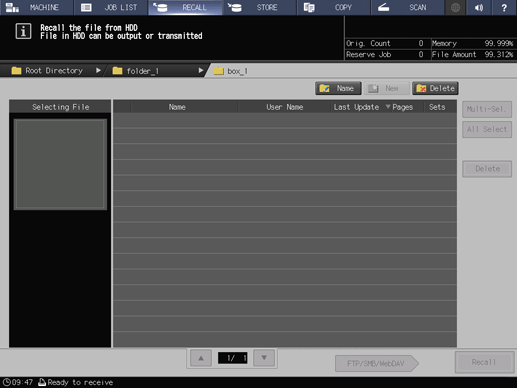Viewport: 517px width, 388px height.
Task: Go to the COPY tab
Action: tap(334, 7)
